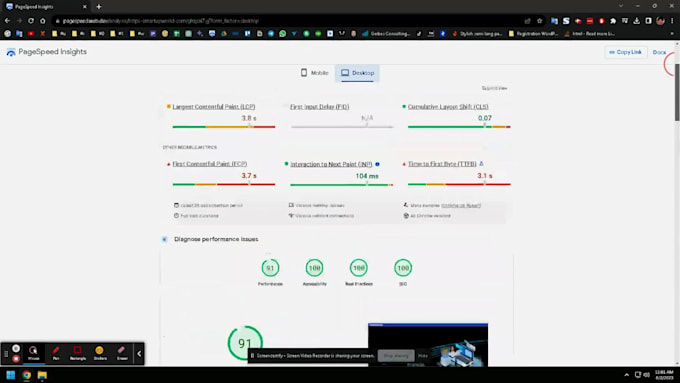Open Cumulative Layout Shift (CLS) link

(x=448, y=107)
